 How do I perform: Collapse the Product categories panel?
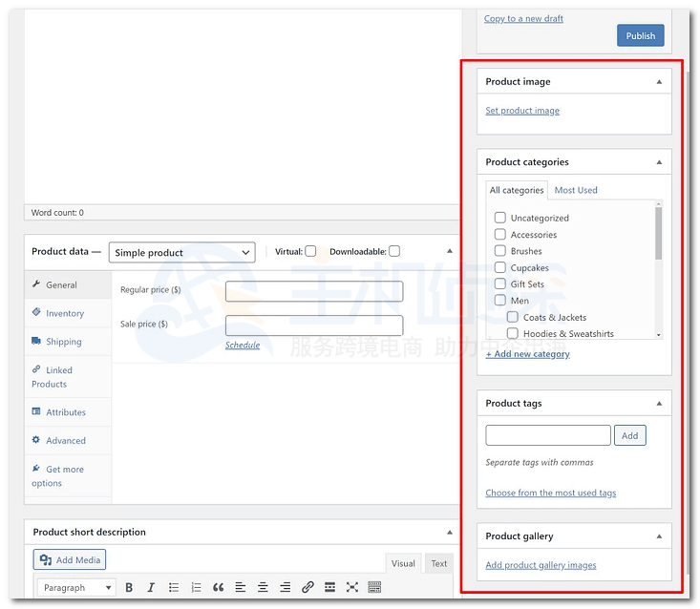(x=658, y=162)
